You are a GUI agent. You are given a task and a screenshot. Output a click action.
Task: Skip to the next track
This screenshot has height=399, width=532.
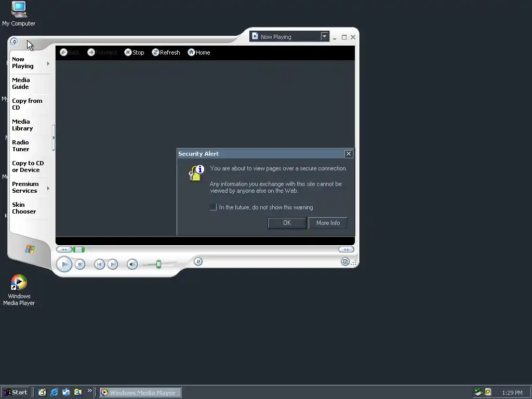point(113,264)
